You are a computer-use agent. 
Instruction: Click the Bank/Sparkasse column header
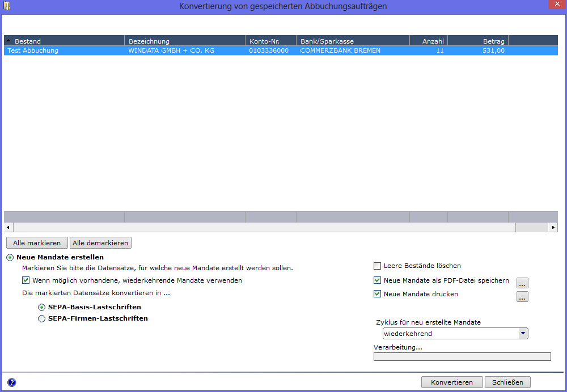[353, 41]
